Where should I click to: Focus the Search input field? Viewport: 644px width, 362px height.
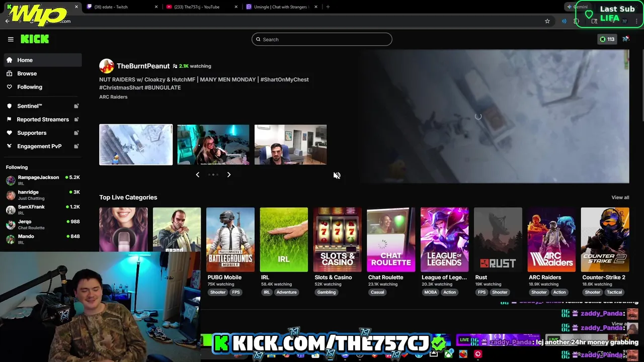point(322,39)
